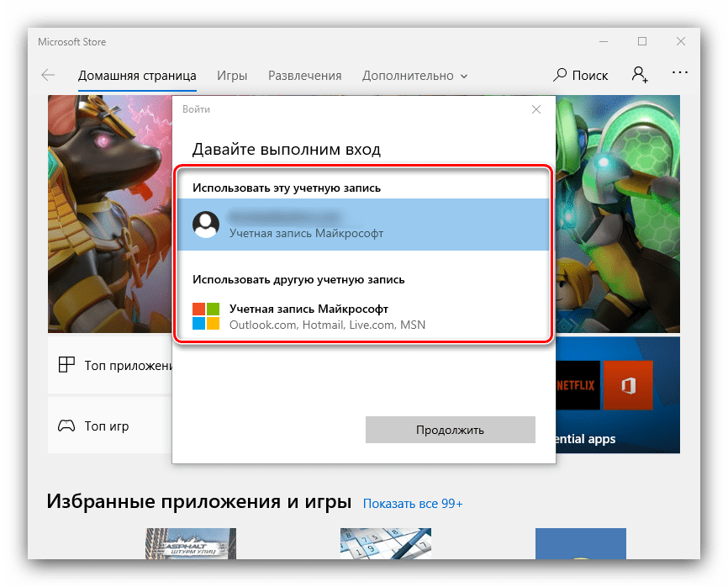Image resolution: width=728 pixels, height=587 pixels.
Task: Click the back arrow in Store header
Action: point(48,75)
